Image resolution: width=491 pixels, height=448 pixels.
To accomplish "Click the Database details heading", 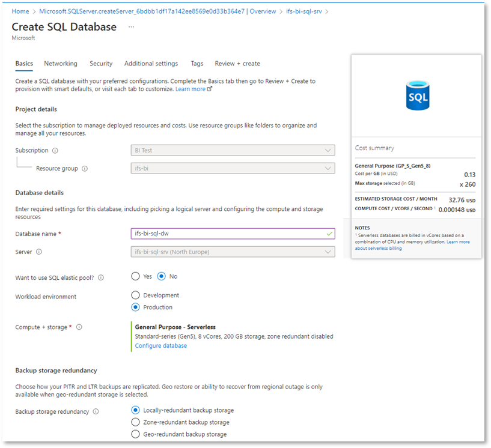I will pos(40,193).
